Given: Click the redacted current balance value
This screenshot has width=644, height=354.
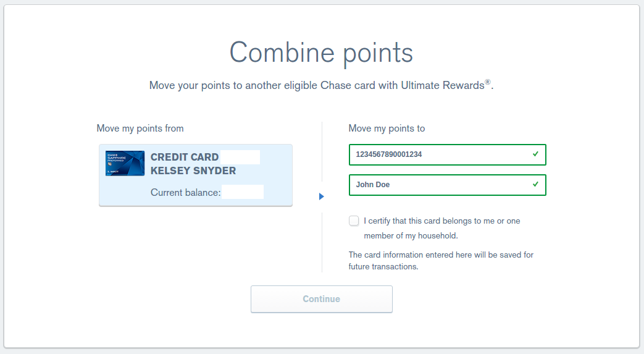Looking at the screenshot, I should coord(243,192).
